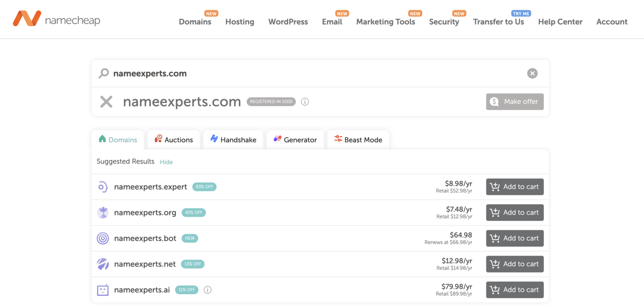Click the .ai domain robot icon
The width and height of the screenshot is (644, 306).
103,290
